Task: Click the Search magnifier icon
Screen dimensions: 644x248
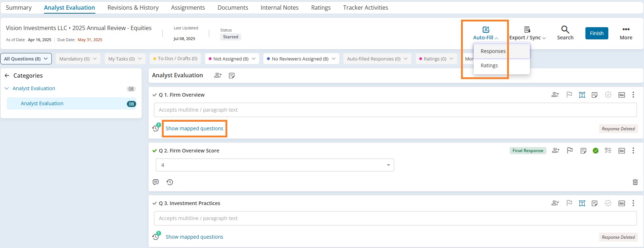Action: [x=565, y=29]
